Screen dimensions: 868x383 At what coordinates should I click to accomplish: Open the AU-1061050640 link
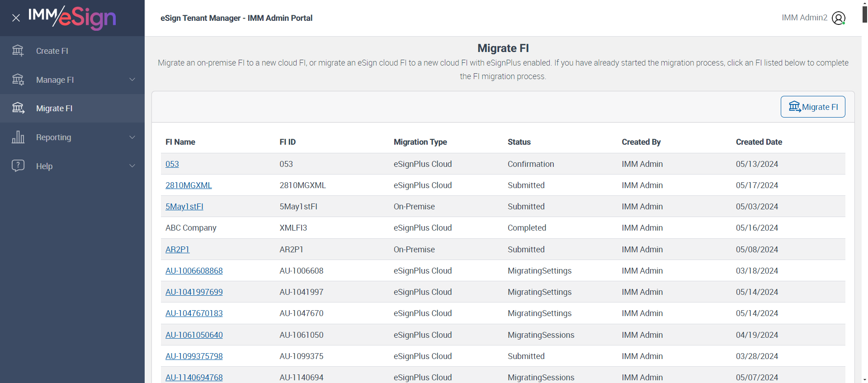[194, 335]
